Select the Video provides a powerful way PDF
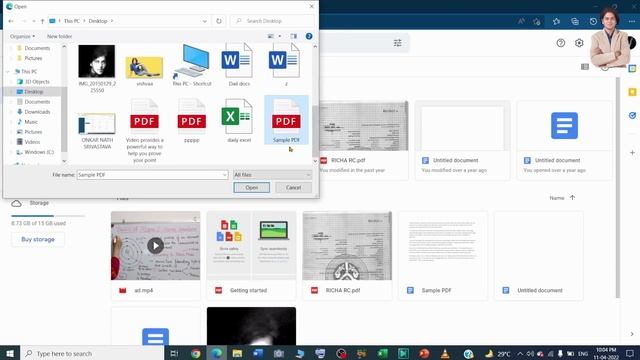Image resolution: width=640 pixels, height=360 pixels. tap(144, 131)
